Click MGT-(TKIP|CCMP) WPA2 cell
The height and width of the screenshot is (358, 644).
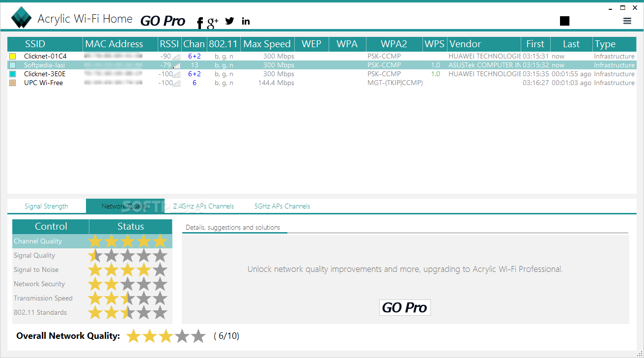tap(395, 83)
